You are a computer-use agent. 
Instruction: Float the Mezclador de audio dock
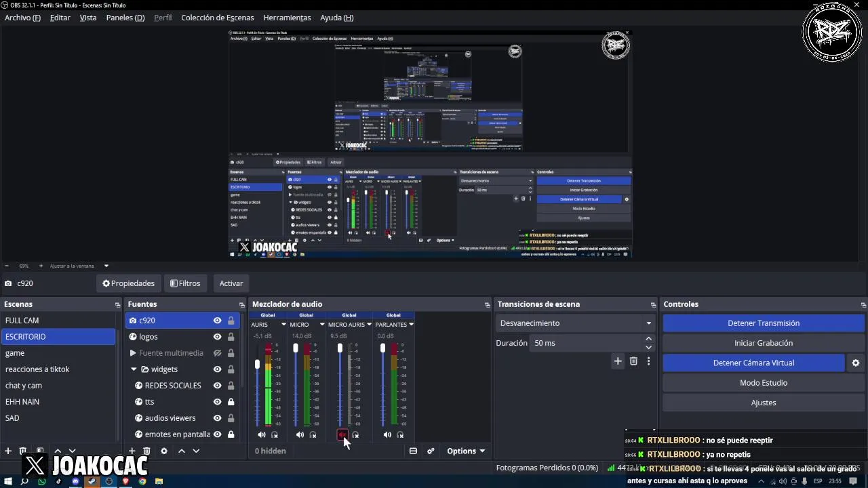tap(487, 305)
